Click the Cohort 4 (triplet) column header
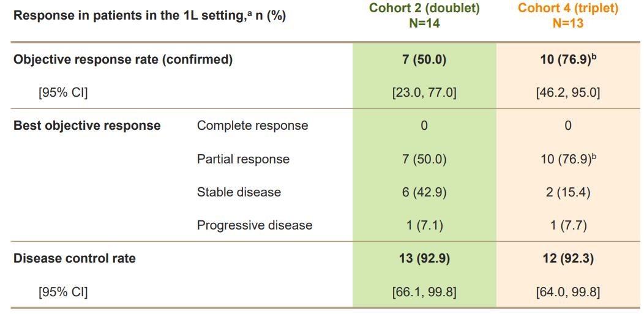The width and height of the screenshot is (644, 314). [x=568, y=16]
